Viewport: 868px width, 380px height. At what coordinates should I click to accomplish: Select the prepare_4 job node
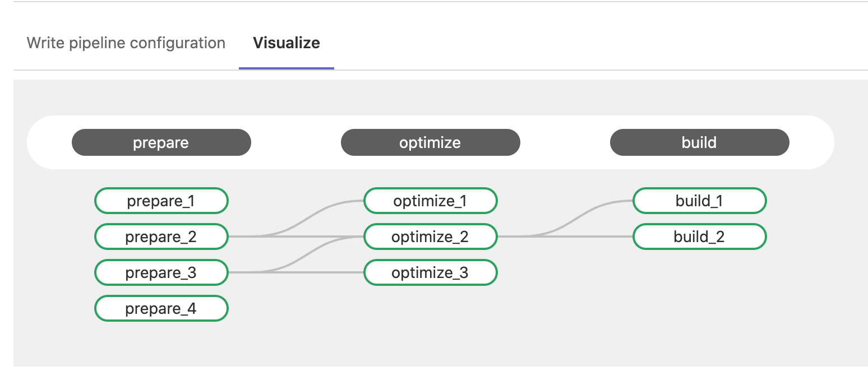161,308
